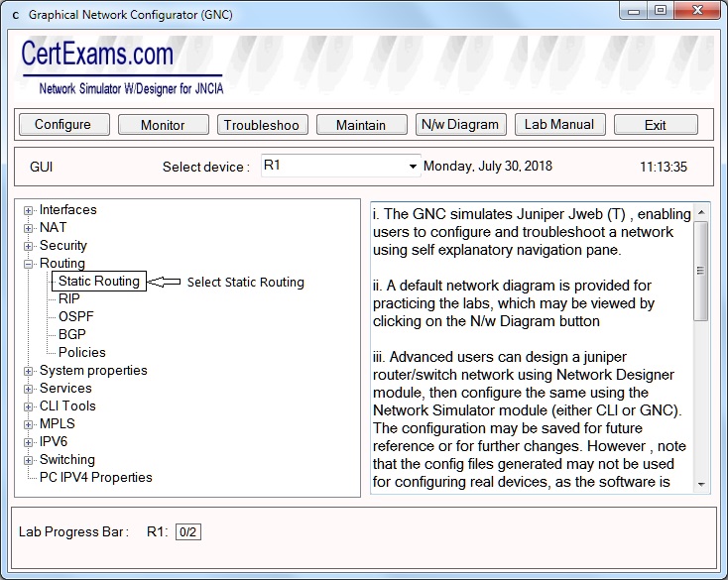This screenshot has height=580, width=728.
Task: Expand the Security tree node
Action: pos(29,247)
